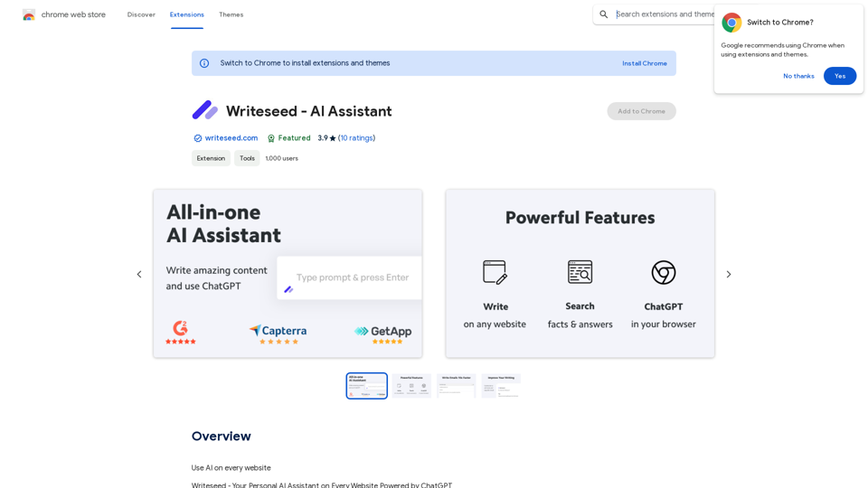Click the Chrome Web Store rainbow logo
This screenshot has width=868, height=488.
coord(29,14)
